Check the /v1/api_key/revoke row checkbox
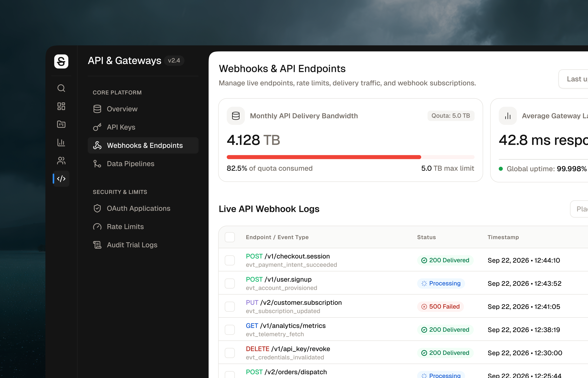The image size is (588, 378). (x=230, y=353)
